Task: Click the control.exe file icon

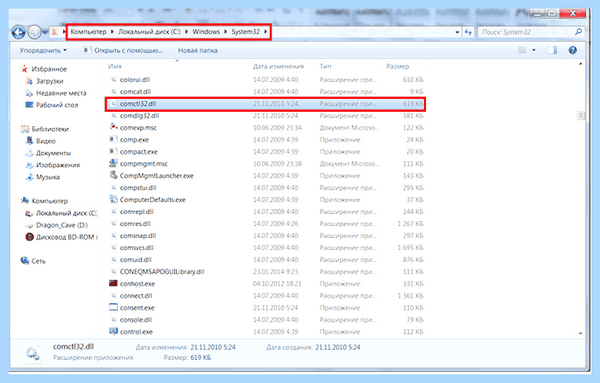Action: tap(113, 331)
